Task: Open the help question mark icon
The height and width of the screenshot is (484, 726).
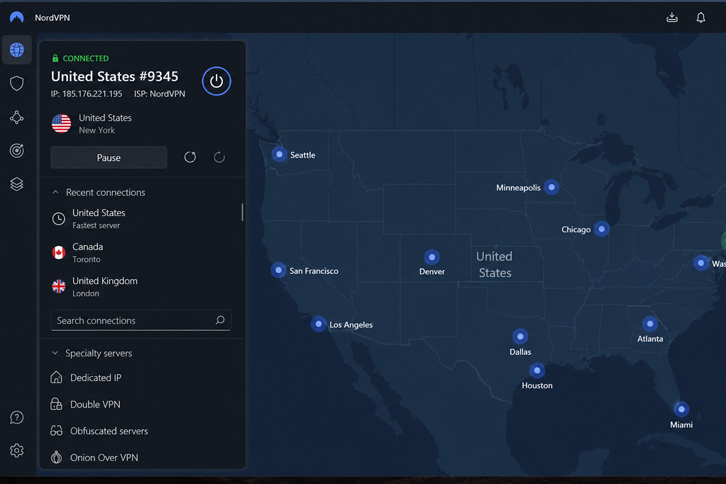Action: (x=17, y=417)
